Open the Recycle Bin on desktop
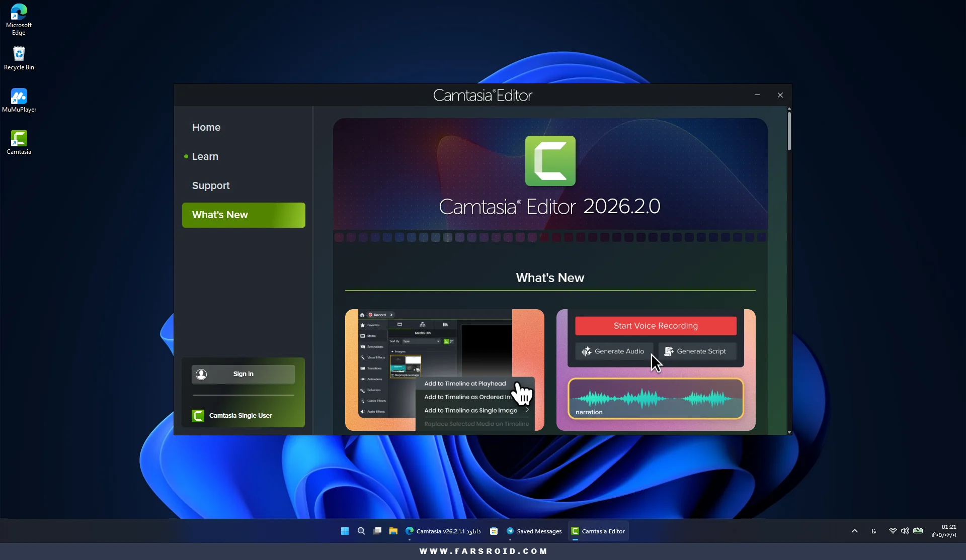This screenshot has width=966, height=560. [x=19, y=58]
